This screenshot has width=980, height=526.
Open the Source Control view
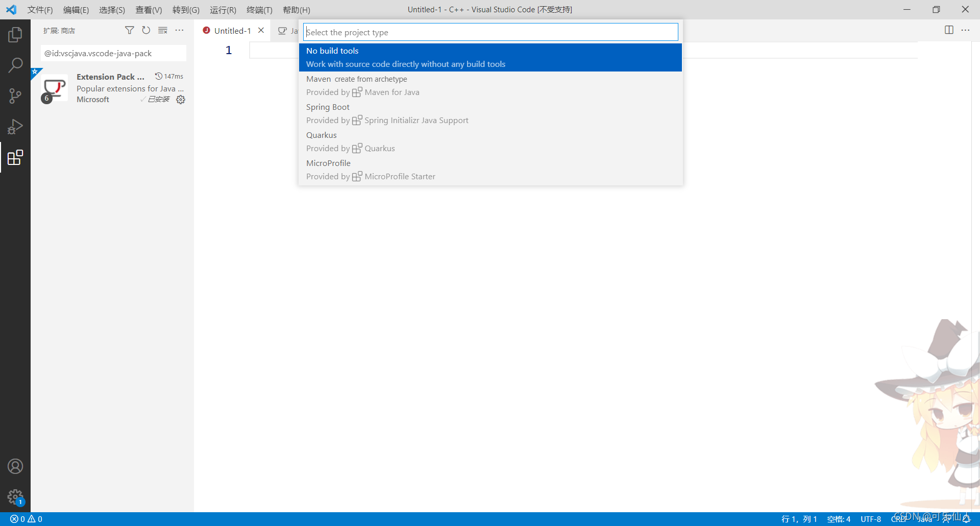pyautogui.click(x=15, y=96)
